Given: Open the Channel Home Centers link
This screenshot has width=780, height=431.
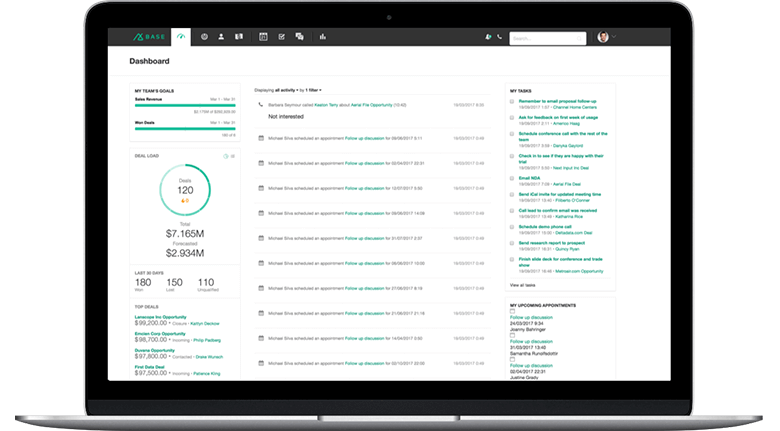Looking at the screenshot, I should tap(575, 108).
